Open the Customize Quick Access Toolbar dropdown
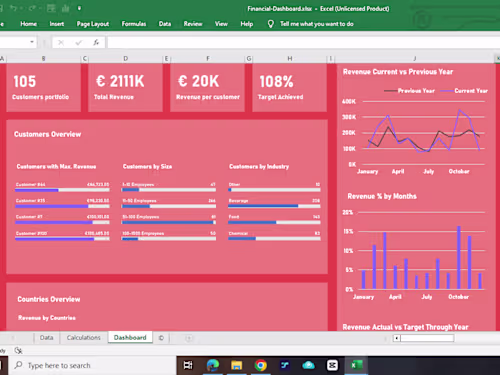The image size is (500, 375). point(79,8)
